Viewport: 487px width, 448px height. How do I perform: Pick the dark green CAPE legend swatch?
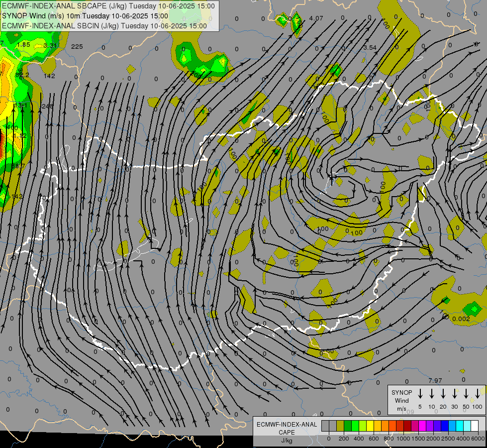[348, 426]
